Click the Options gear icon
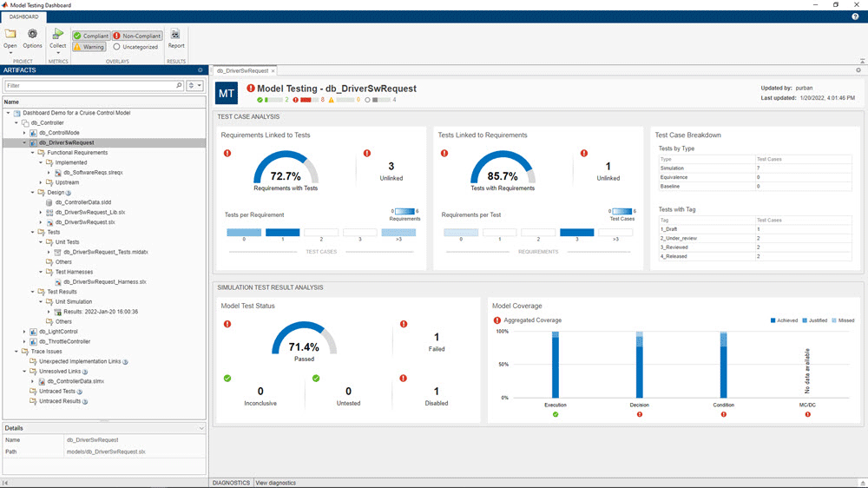The width and height of the screenshot is (868, 488). (x=32, y=35)
